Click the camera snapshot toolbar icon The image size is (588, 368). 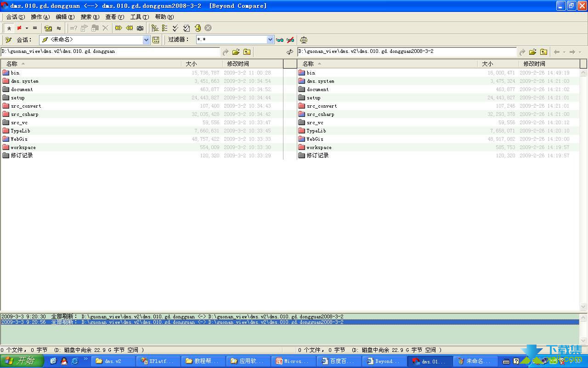point(140,28)
